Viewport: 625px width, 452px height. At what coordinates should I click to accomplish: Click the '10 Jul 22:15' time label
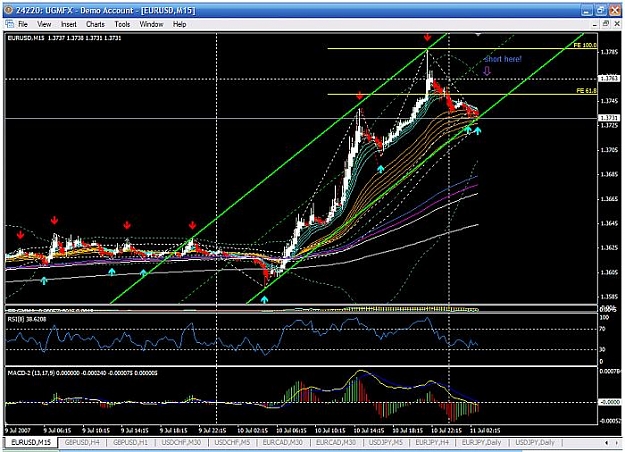tap(447, 430)
